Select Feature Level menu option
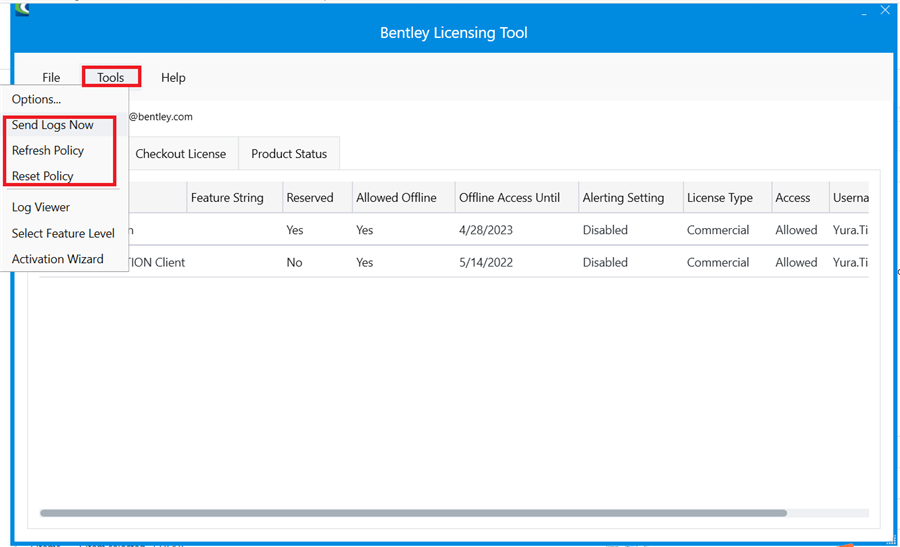The image size is (900, 547). pyautogui.click(x=63, y=233)
